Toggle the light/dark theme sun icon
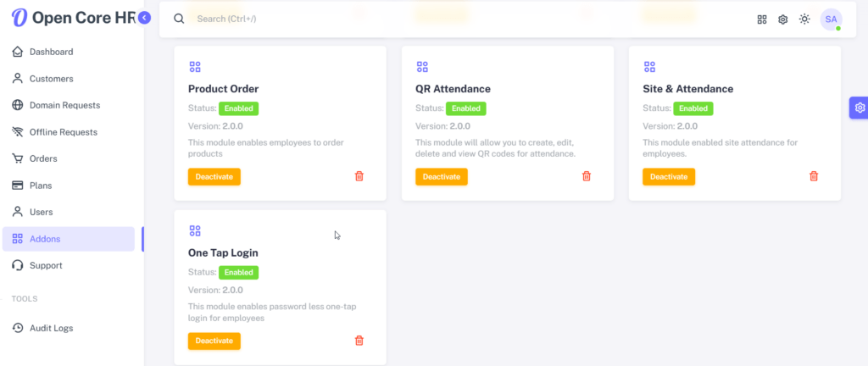Viewport: 868px width, 366px height. click(x=804, y=19)
